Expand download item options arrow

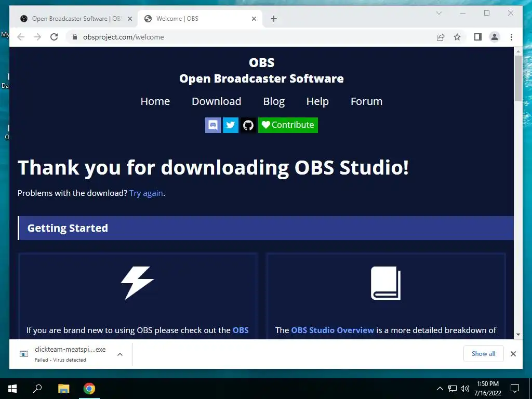tap(120, 354)
